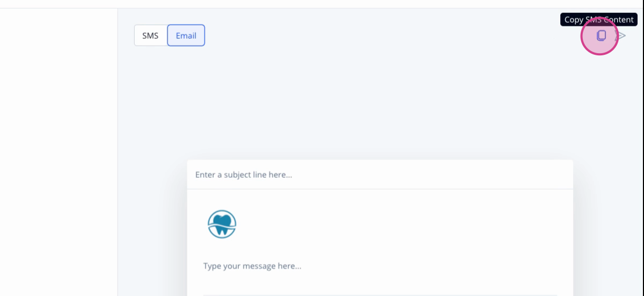The height and width of the screenshot is (296, 644).
Task: Select the Email tab
Action: tap(186, 35)
